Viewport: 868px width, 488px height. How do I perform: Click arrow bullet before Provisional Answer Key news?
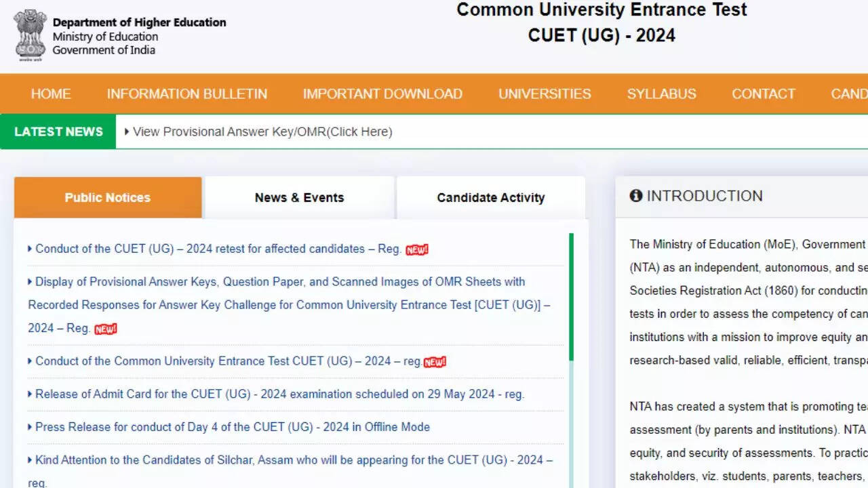coord(127,132)
